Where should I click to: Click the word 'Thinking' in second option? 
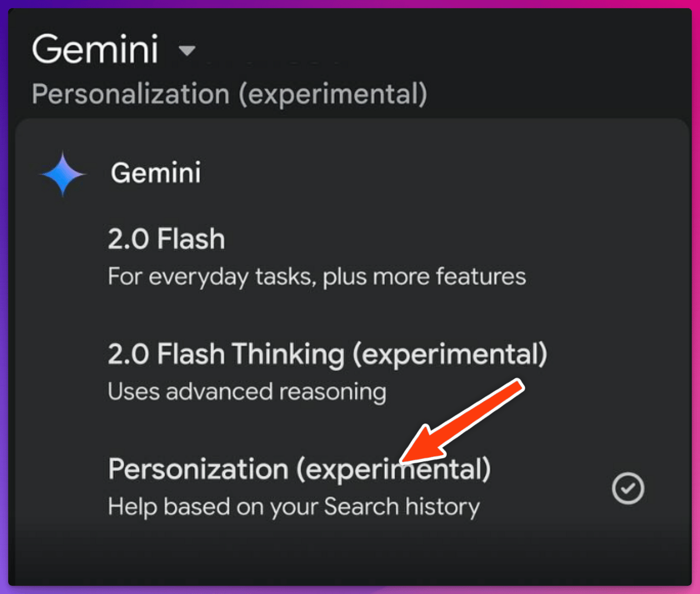pos(288,354)
